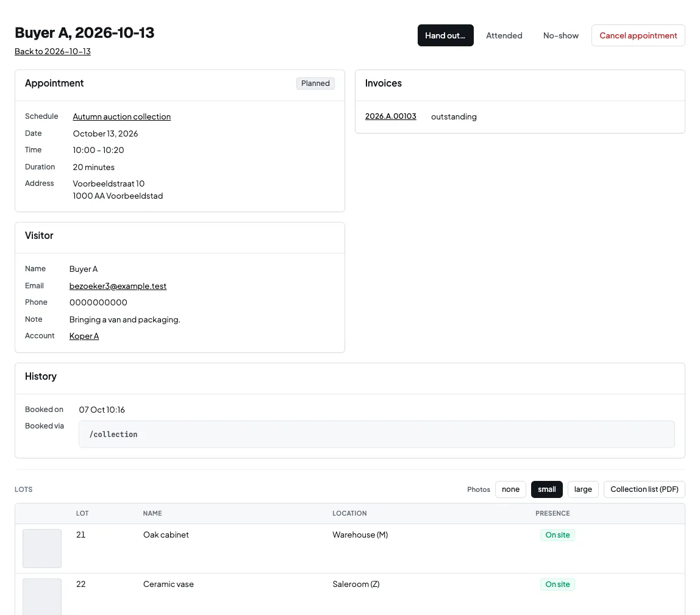This screenshot has height=615, width=700.
Task: Click the outstanding invoice status
Action: (x=454, y=116)
